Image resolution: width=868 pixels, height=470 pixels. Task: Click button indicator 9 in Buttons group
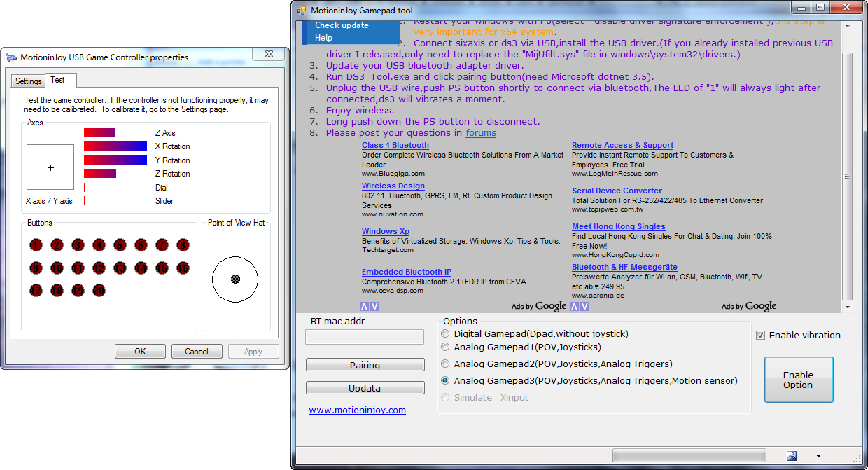tap(36, 268)
